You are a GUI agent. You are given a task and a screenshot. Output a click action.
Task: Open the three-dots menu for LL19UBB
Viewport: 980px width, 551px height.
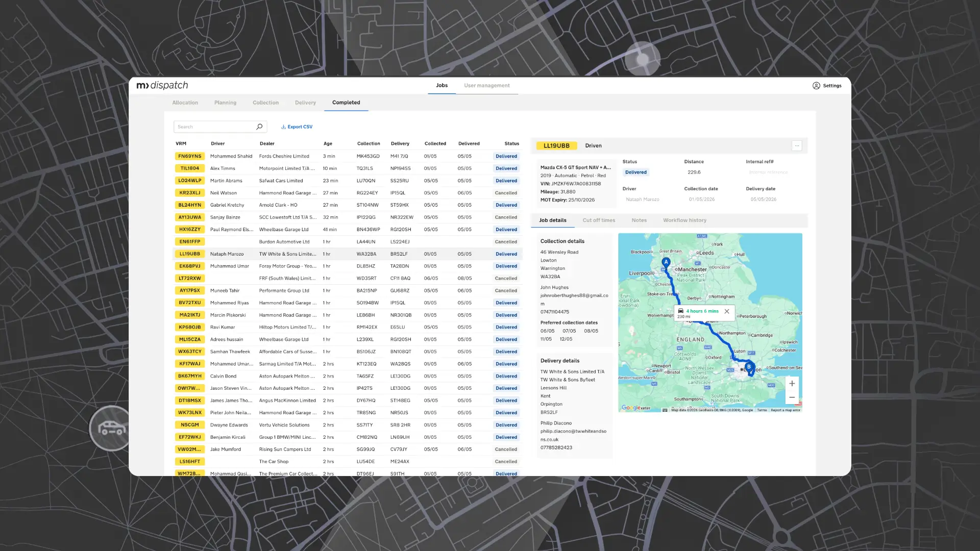tap(797, 146)
